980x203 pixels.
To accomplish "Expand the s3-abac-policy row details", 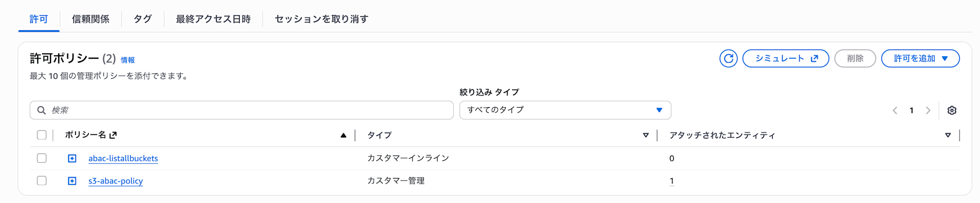I will click(72, 181).
